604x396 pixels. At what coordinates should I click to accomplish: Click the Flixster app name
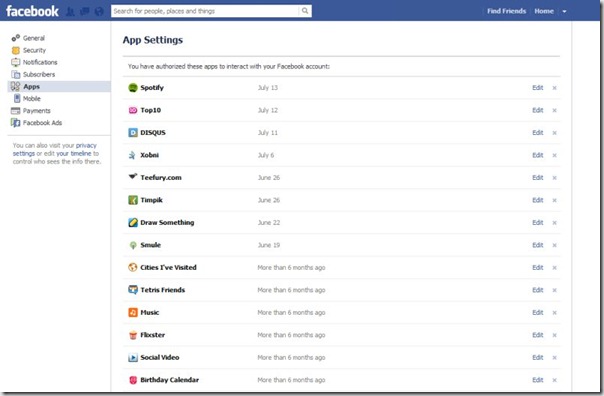pyautogui.click(x=153, y=335)
